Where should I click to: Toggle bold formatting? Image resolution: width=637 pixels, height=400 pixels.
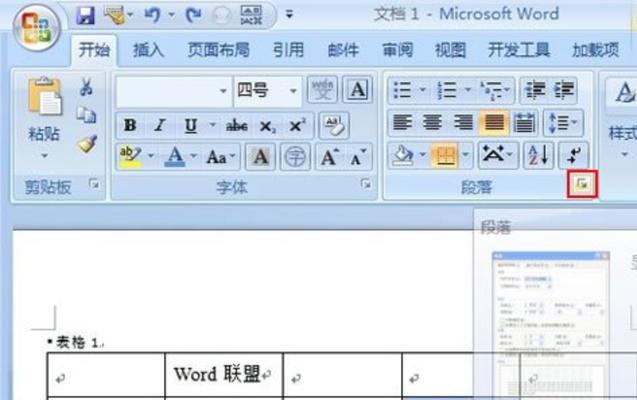[x=130, y=125]
